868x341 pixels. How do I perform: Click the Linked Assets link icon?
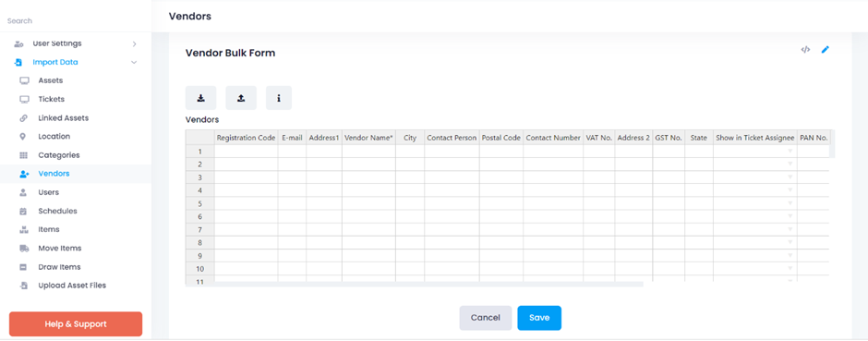pos(24,118)
